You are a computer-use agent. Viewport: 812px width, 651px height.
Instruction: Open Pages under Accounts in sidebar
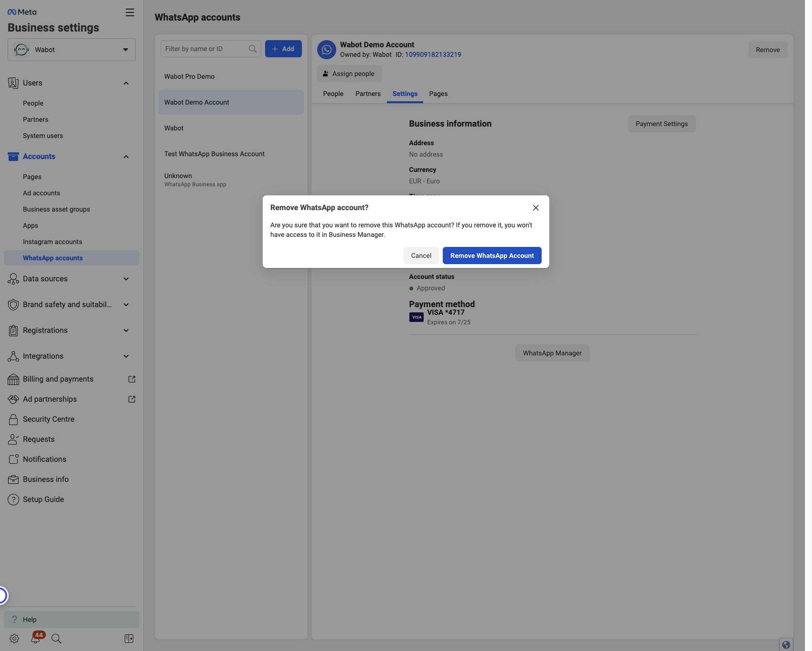pos(32,177)
